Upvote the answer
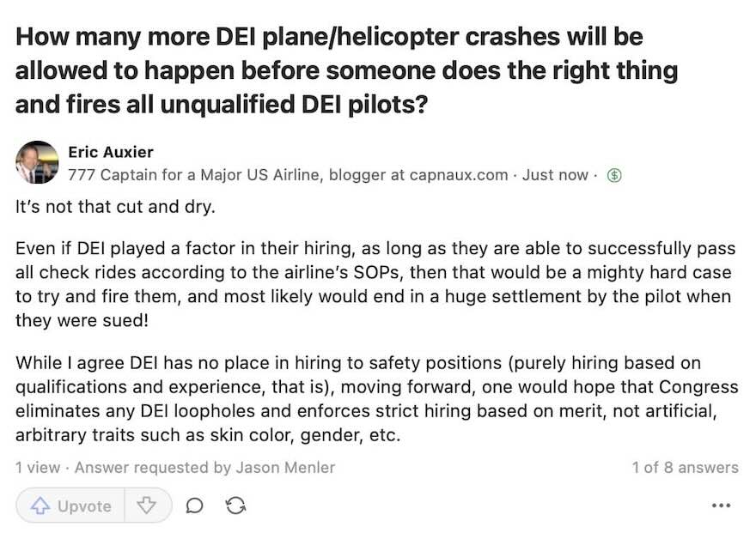Screen dimensions: 756x533 pyautogui.click(x=70, y=506)
